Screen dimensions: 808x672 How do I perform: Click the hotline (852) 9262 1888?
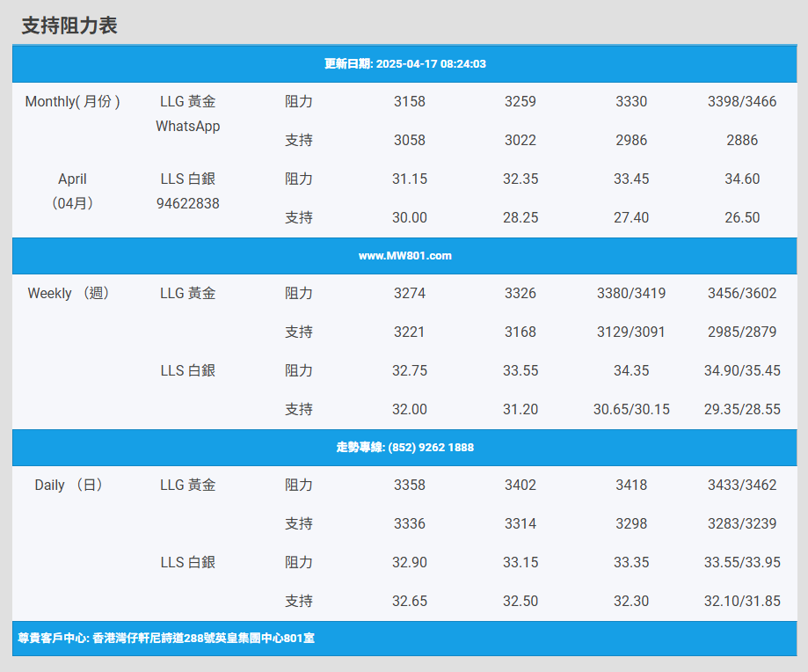coord(404,448)
